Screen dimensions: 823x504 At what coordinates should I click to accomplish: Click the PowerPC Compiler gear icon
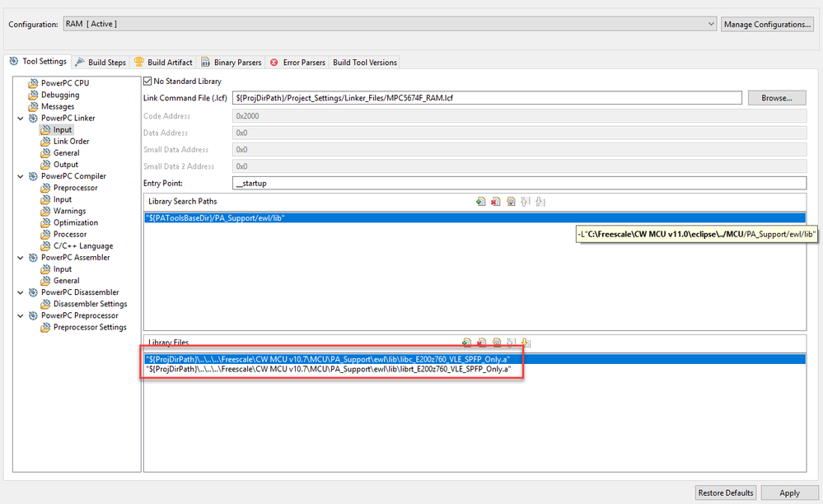coord(33,176)
